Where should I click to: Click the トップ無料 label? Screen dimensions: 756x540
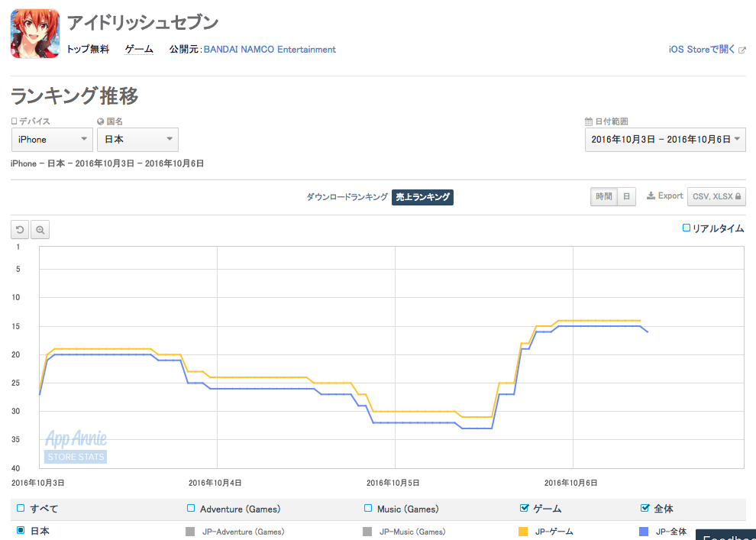click(88, 49)
